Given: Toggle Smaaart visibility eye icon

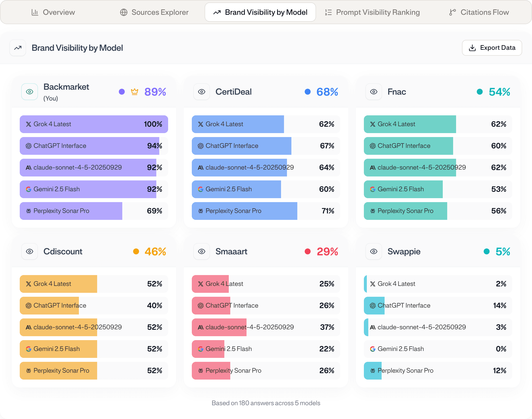Looking at the screenshot, I should [x=202, y=251].
